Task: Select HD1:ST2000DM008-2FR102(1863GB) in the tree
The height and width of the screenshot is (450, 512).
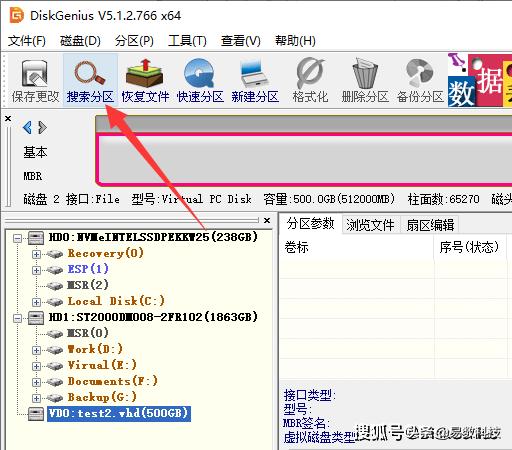Action: (x=153, y=317)
